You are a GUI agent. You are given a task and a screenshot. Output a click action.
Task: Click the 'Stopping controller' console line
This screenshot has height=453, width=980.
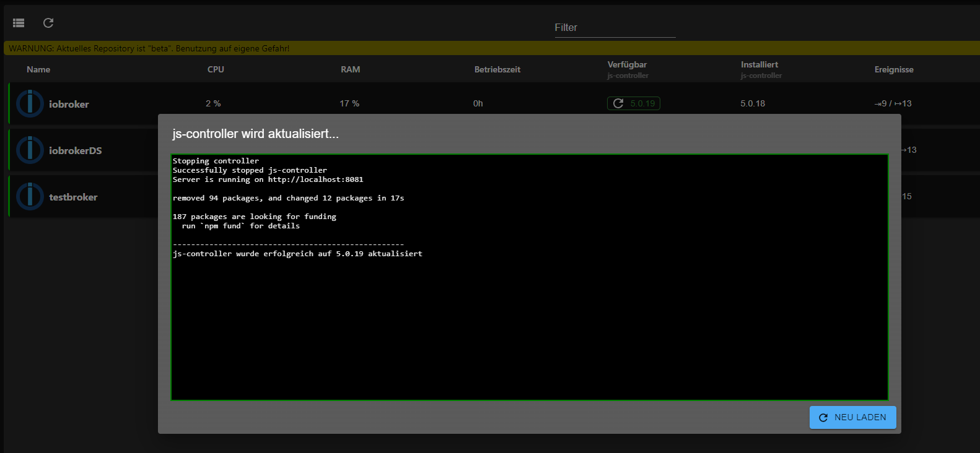point(216,161)
